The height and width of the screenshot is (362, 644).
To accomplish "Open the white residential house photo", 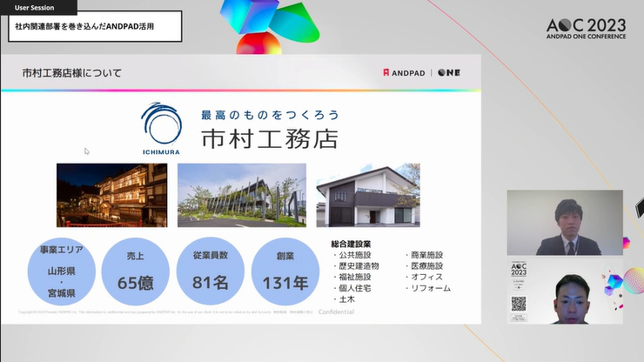I will pyautogui.click(x=368, y=195).
